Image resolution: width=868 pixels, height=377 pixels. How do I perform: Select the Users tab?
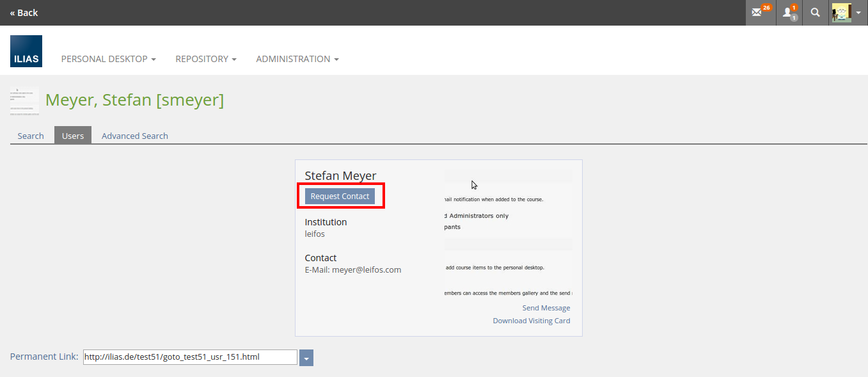[x=73, y=136]
